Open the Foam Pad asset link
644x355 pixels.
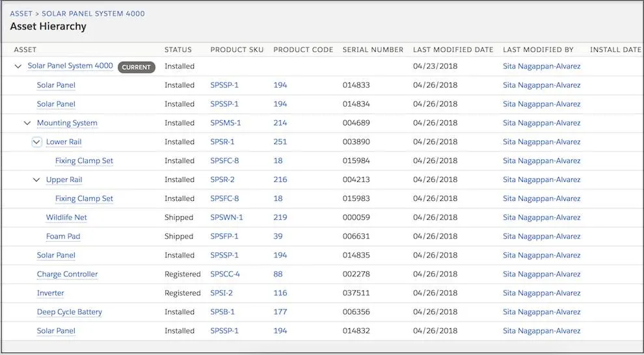[x=63, y=236]
